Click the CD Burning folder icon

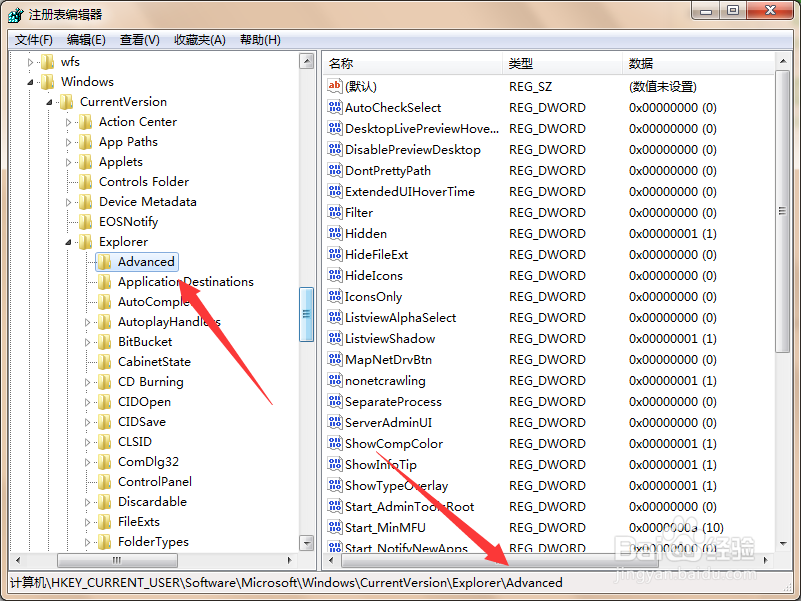105,381
